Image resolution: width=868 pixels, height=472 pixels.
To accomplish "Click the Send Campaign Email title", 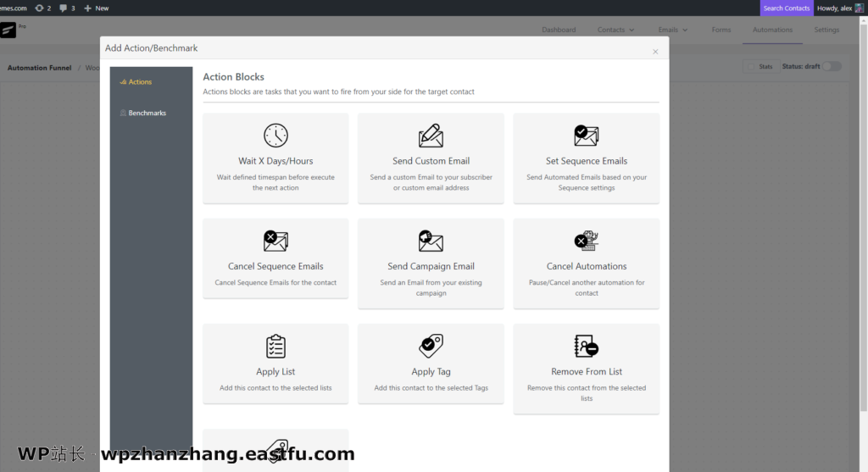I will pyautogui.click(x=431, y=266).
